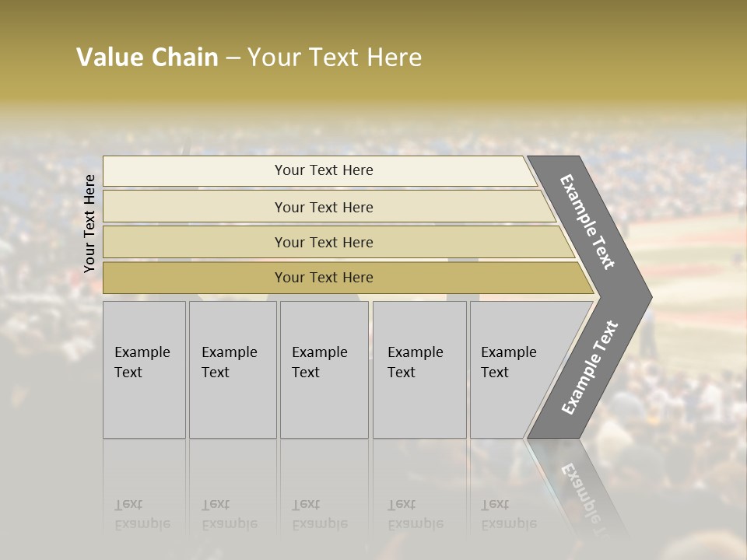Click the fourth gray "Example Text" box

pyautogui.click(x=419, y=369)
